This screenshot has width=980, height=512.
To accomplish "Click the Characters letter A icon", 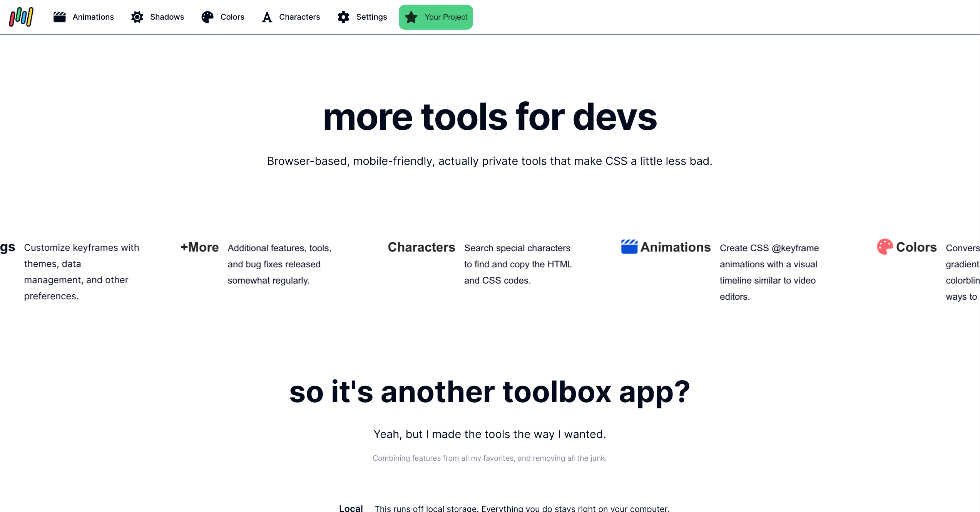I will click(x=267, y=17).
